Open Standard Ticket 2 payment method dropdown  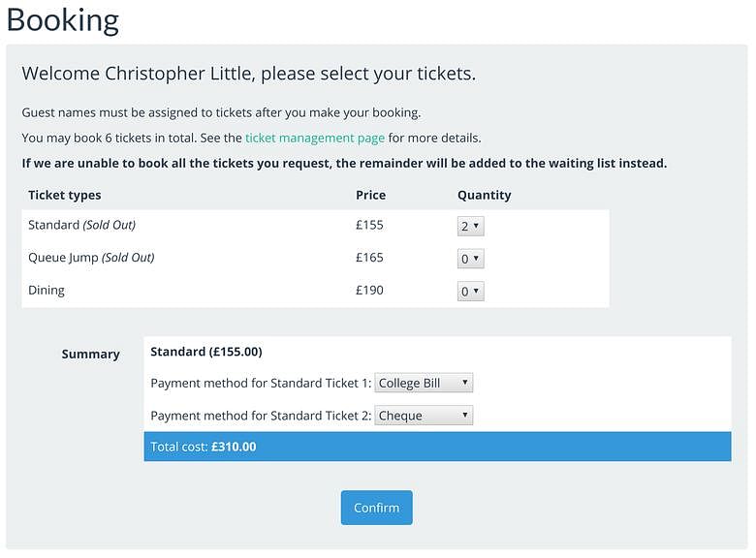point(424,416)
